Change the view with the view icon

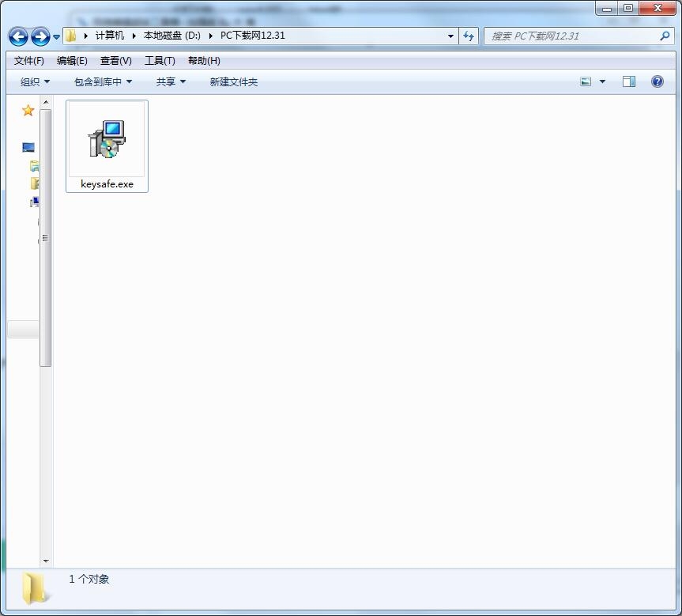tap(586, 81)
